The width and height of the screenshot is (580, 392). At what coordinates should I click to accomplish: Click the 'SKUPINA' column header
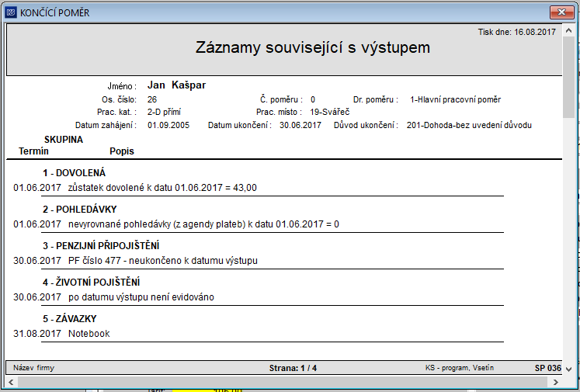pos(64,140)
